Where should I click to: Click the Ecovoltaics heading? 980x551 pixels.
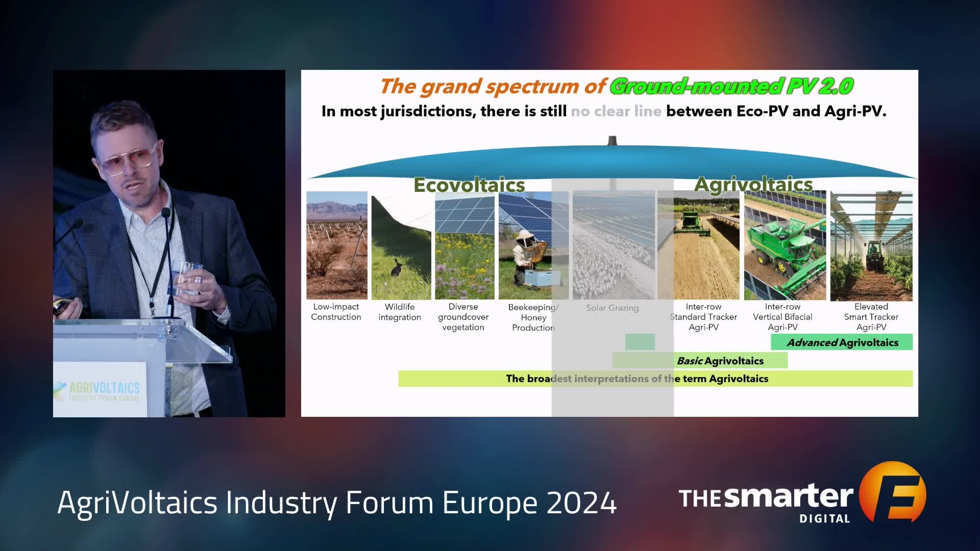(469, 185)
